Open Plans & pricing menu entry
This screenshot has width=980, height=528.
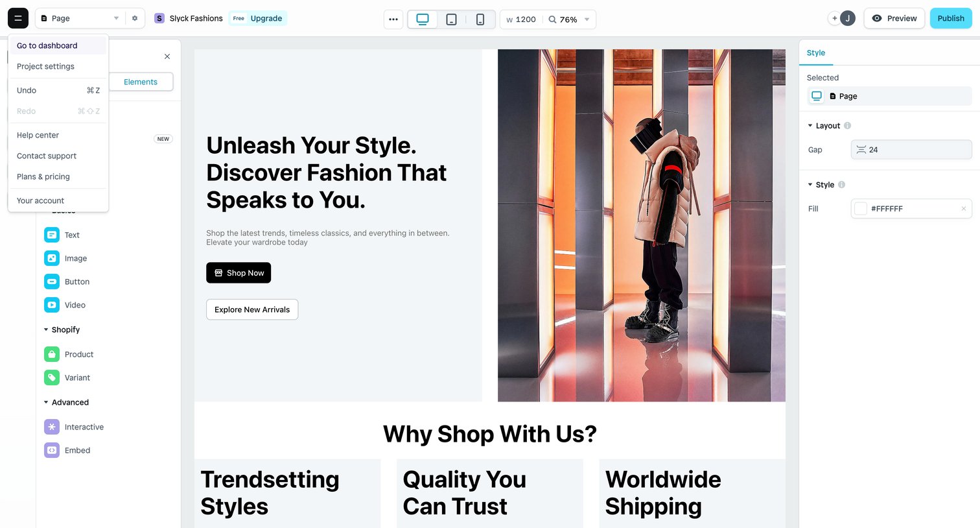pos(58,176)
